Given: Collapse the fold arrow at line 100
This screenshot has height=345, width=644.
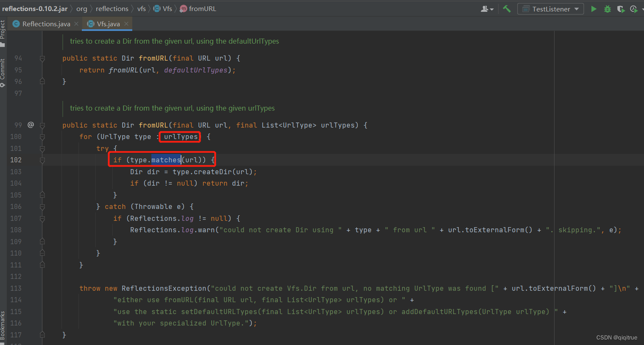Looking at the screenshot, I should [42, 136].
